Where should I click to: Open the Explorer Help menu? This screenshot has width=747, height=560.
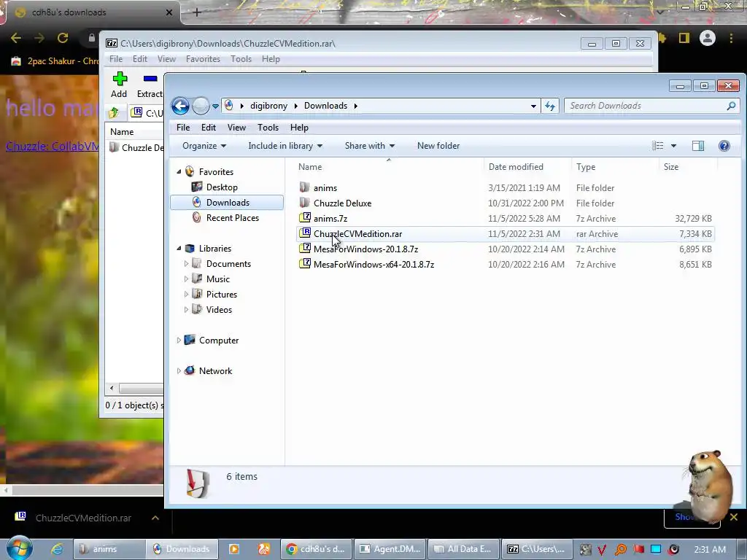(299, 128)
